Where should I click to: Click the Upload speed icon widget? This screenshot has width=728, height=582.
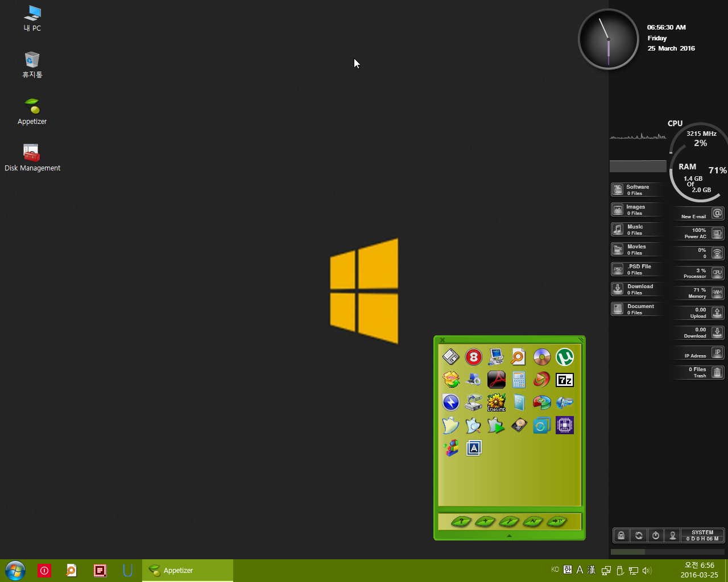[x=717, y=313]
